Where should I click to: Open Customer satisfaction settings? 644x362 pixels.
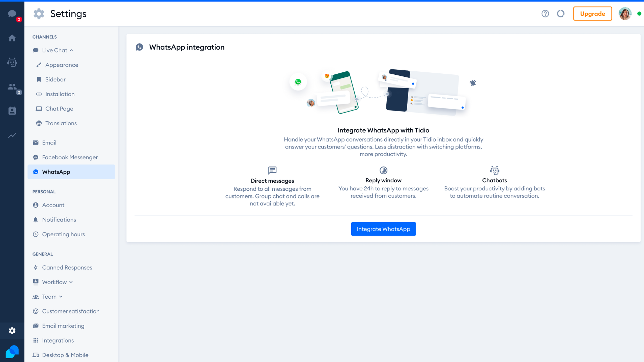(71, 311)
